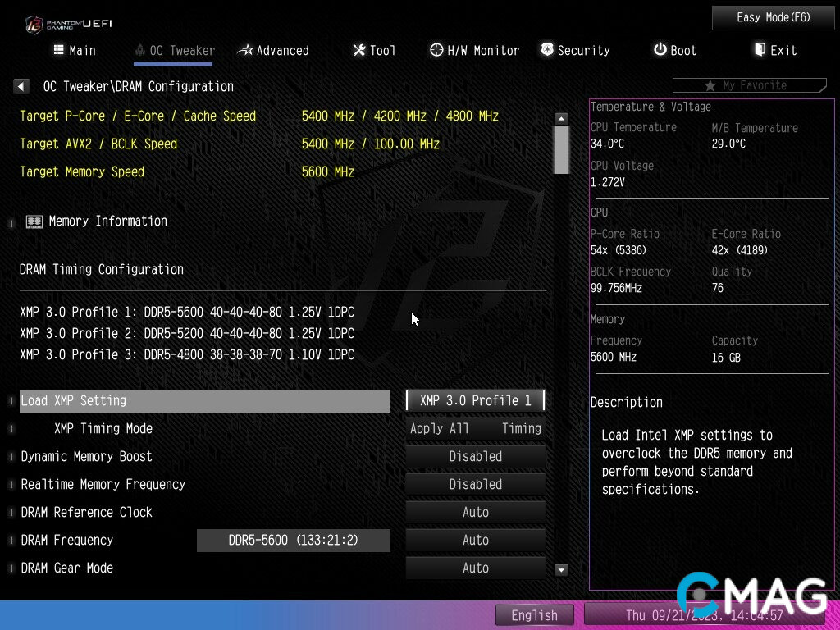Image resolution: width=840 pixels, height=630 pixels.
Task: Open the Load XMP Setting profile dropdown
Action: (475, 400)
